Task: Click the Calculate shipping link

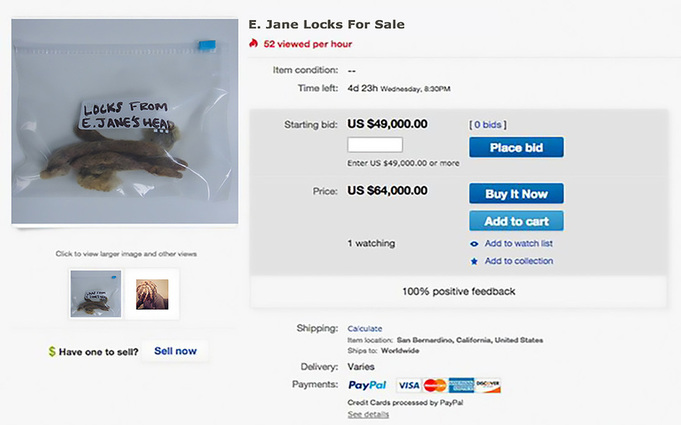Action: (x=365, y=328)
